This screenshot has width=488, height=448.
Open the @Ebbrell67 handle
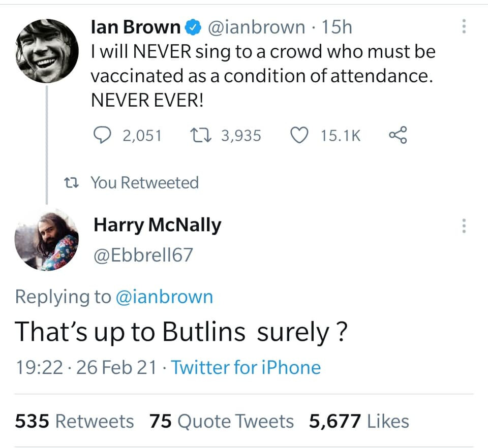[143, 254]
